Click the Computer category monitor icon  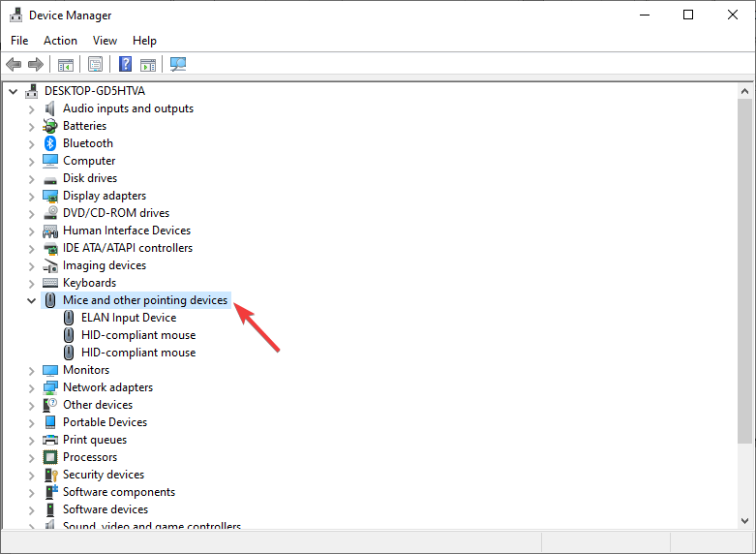(x=50, y=161)
